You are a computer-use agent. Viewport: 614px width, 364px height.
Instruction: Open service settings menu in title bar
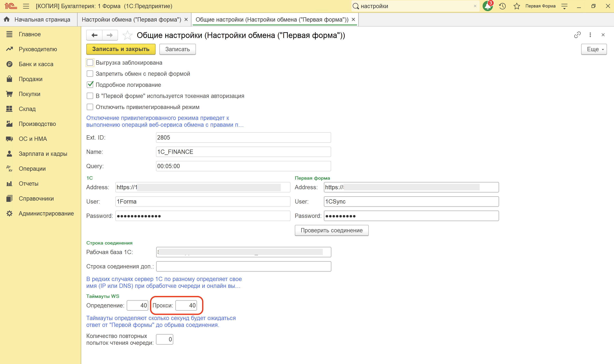[x=564, y=6]
